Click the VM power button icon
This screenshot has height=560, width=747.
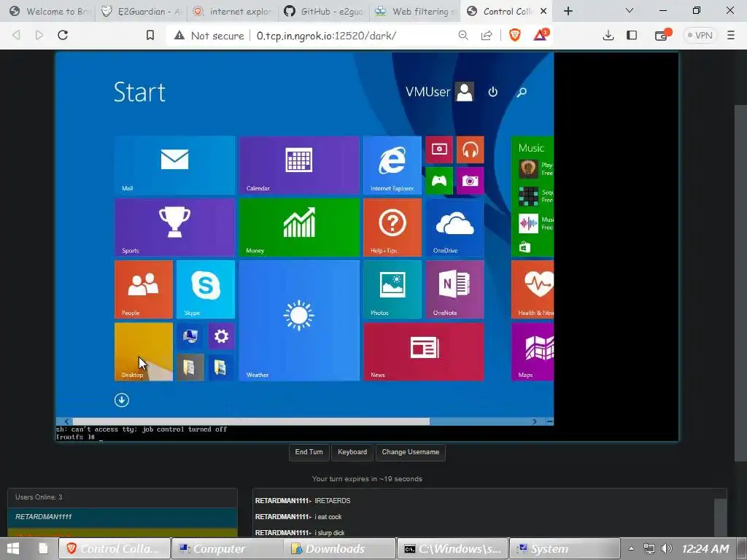(492, 92)
